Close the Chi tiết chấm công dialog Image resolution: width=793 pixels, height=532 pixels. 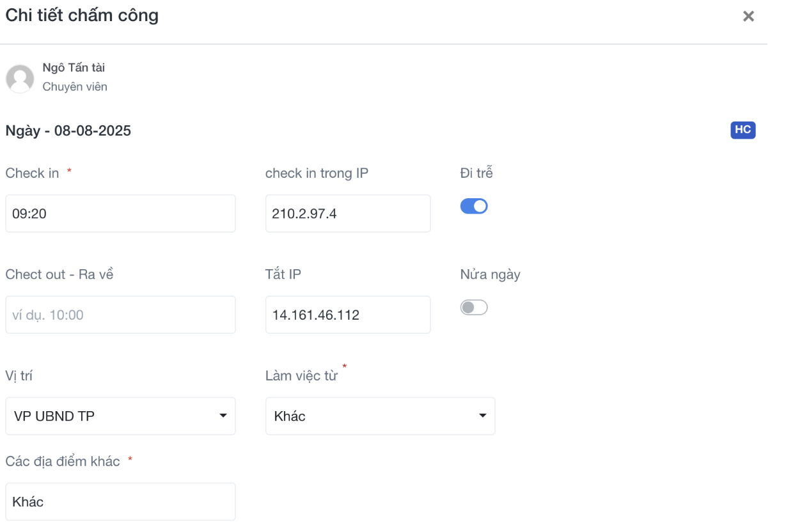pos(748,17)
